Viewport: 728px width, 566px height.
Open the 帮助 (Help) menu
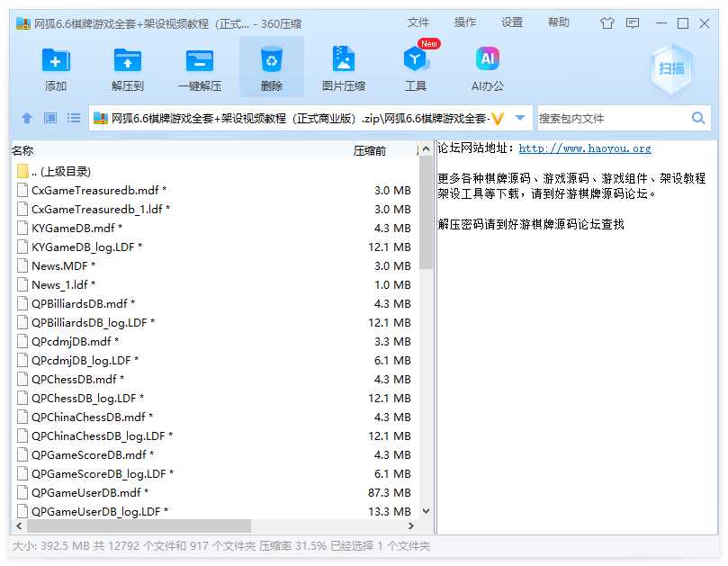click(558, 22)
